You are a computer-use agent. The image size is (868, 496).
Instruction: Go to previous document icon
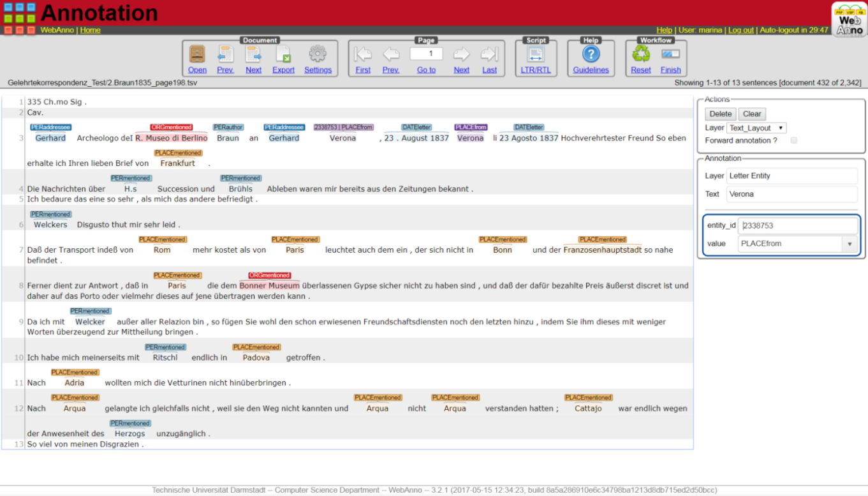point(225,54)
